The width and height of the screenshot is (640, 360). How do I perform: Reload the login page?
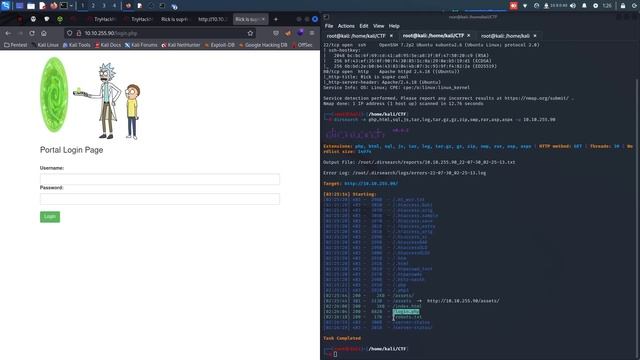(32, 33)
